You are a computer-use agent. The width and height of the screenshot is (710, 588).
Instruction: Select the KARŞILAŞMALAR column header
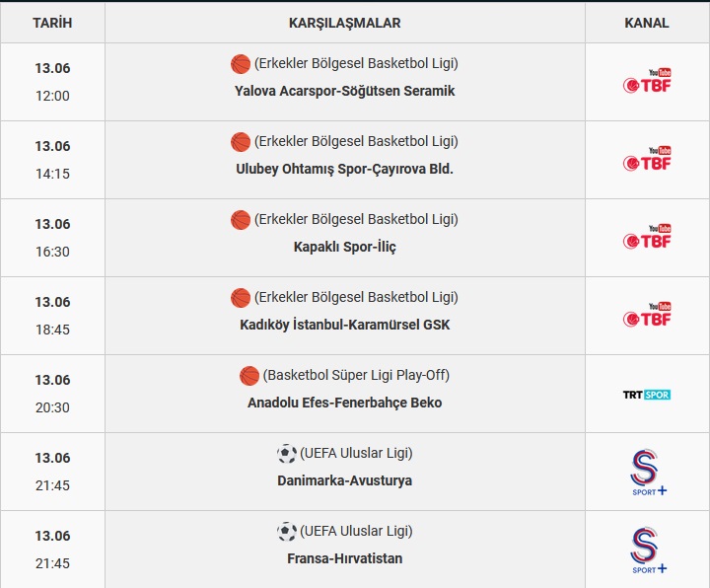pyautogui.click(x=344, y=23)
